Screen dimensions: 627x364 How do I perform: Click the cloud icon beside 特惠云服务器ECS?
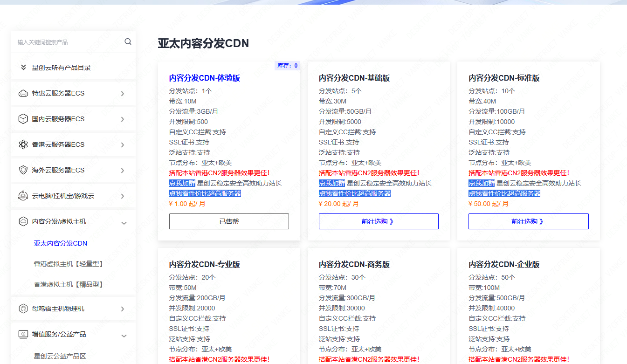(23, 94)
